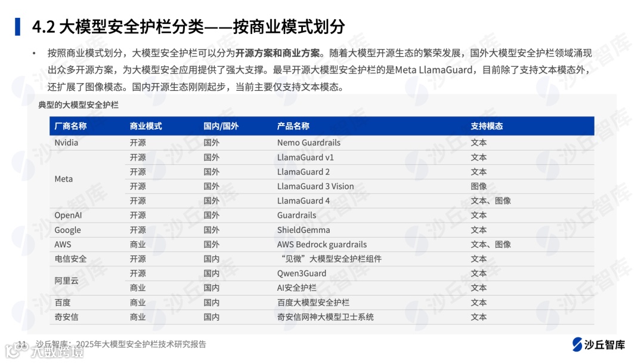644x363 pixels.
Task: Click '商业' in the 百度 row
Action: (x=138, y=303)
